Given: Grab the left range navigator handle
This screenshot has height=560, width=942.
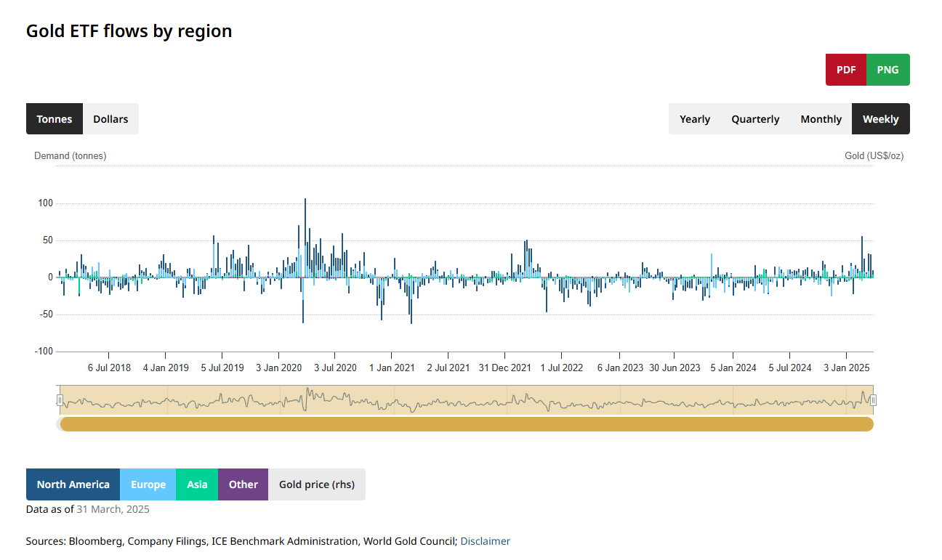Looking at the screenshot, I should point(60,400).
